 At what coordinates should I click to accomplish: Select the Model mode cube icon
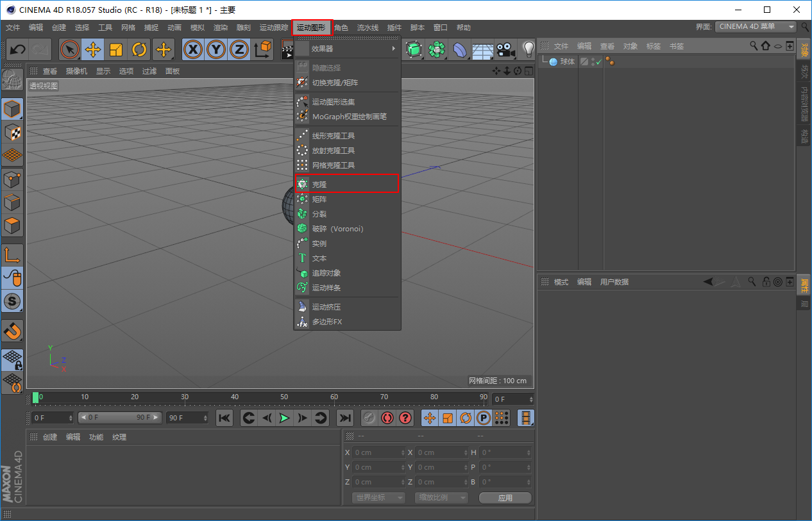(12, 110)
